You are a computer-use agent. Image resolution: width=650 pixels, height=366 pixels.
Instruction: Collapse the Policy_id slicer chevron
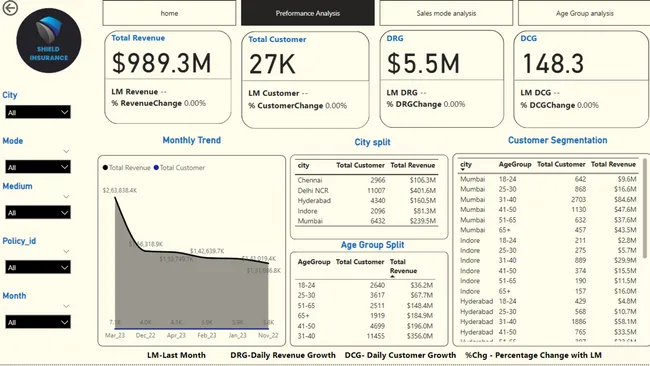pos(66,251)
